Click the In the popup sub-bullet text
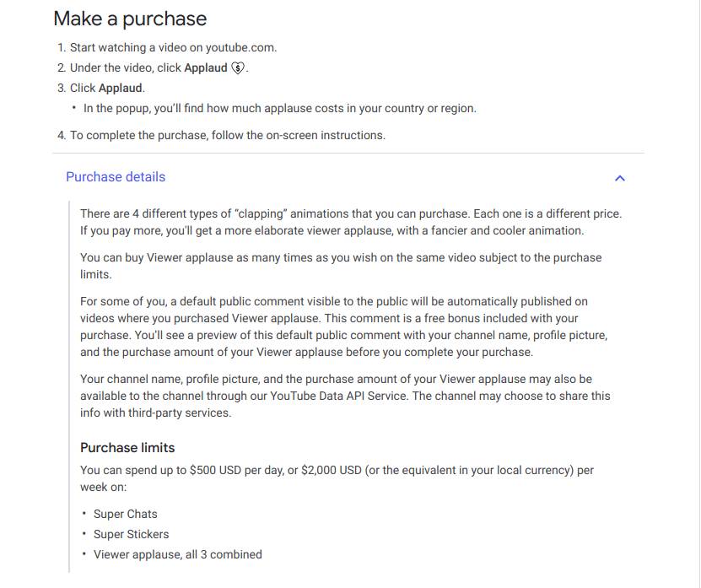The width and height of the screenshot is (701, 588). [279, 108]
